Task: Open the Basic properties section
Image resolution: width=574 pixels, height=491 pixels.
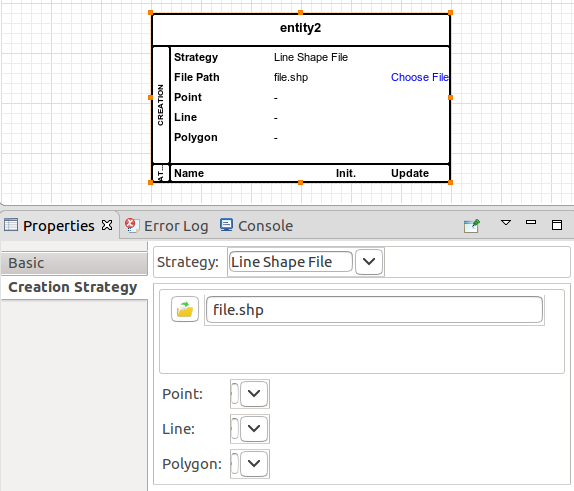Action: [74, 263]
